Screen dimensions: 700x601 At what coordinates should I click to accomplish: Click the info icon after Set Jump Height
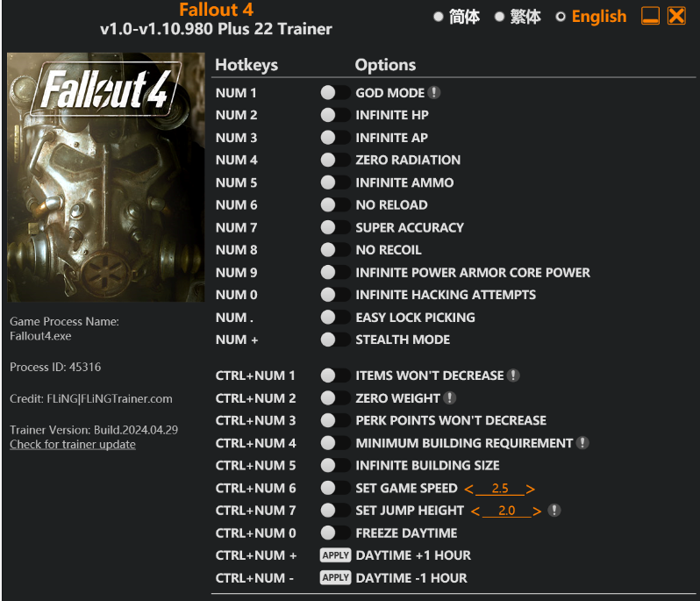pyautogui.click(x=554, y=511)
